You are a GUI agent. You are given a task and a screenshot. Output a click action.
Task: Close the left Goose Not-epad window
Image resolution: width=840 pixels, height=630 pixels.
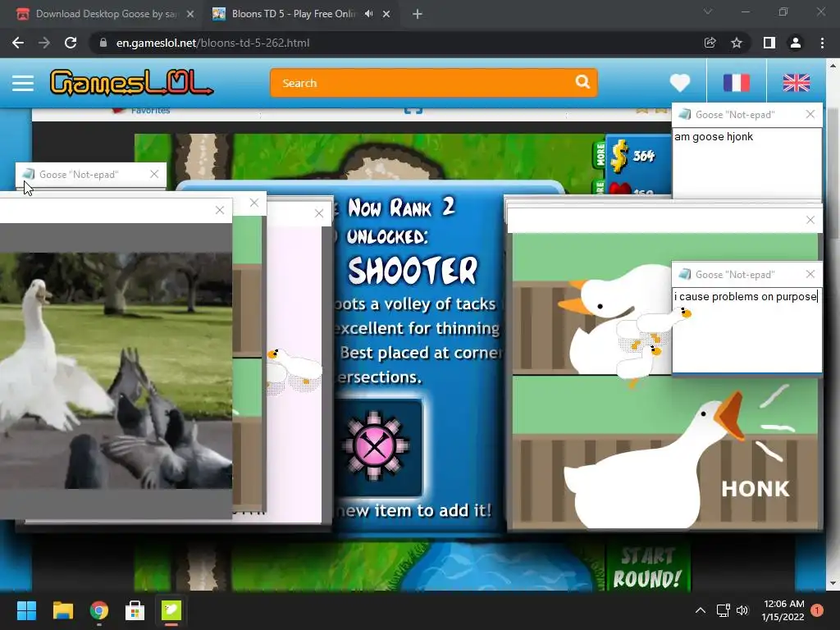pos(154,174)
